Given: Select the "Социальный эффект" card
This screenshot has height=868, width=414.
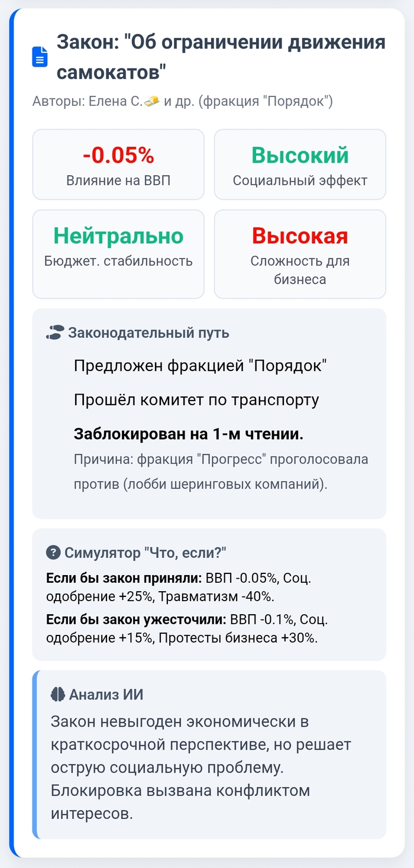Looking at the screenshot, I should pyautogui.click(x=300, y=164).
